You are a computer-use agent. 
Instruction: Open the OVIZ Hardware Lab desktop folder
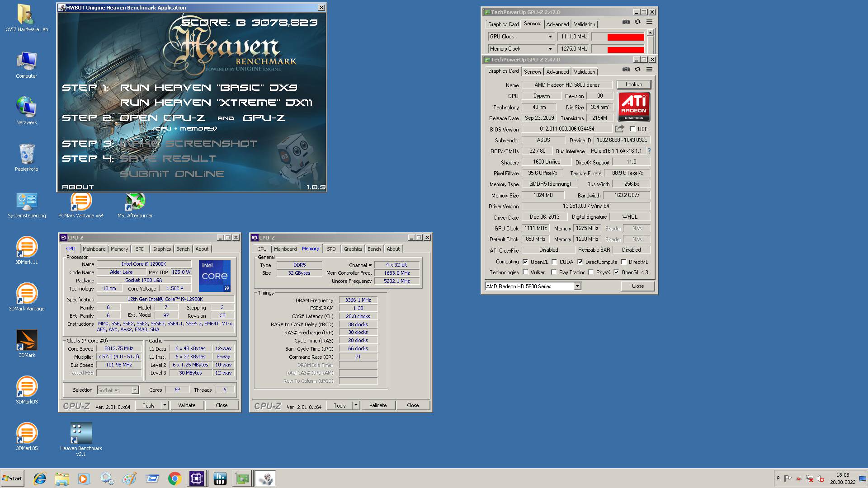[26, 18]
